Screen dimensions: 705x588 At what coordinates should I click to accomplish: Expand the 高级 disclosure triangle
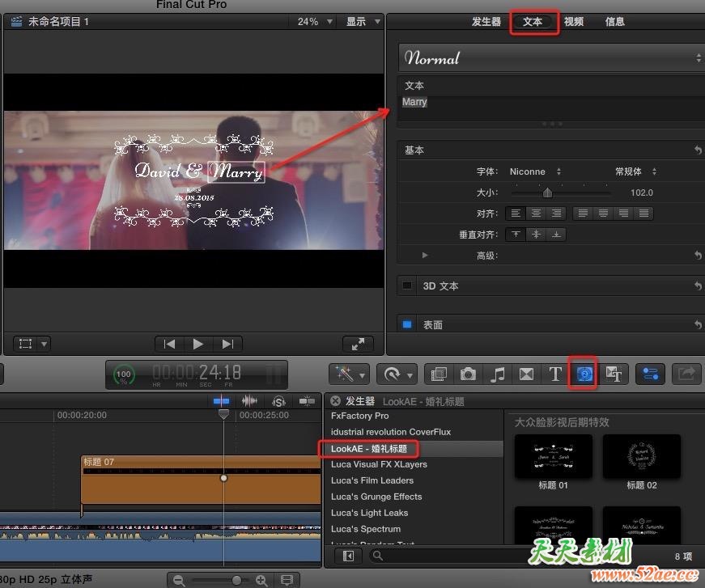[x=426, y=256]
